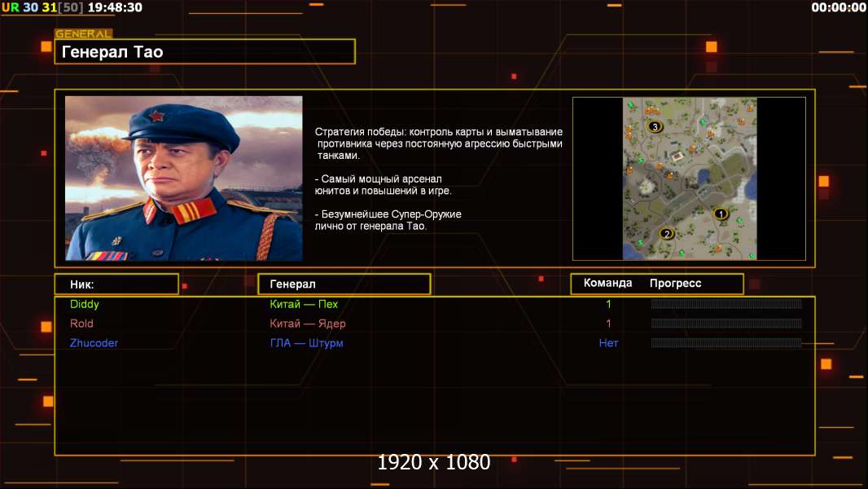Click the yellow 'GENERAL' label tag
This screenshot has width=868, height=489.
point(84,33)
